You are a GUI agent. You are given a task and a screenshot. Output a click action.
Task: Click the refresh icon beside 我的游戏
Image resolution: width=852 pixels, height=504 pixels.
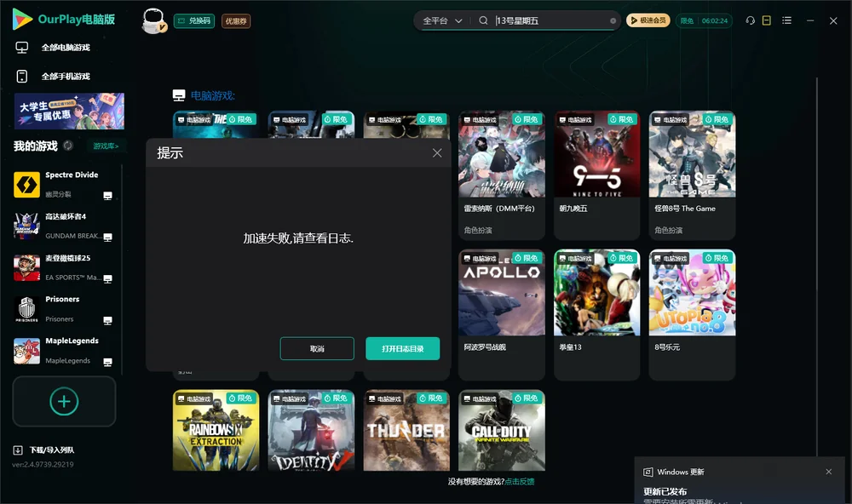point(68,146)
